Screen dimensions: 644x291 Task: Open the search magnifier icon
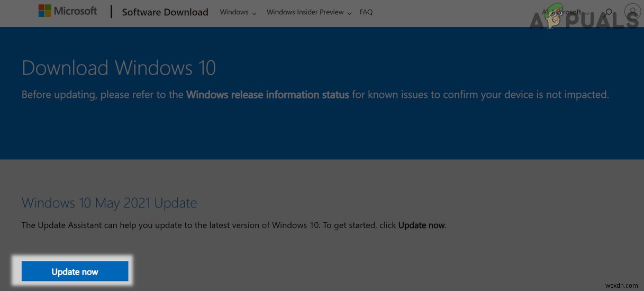click(609, 12)
